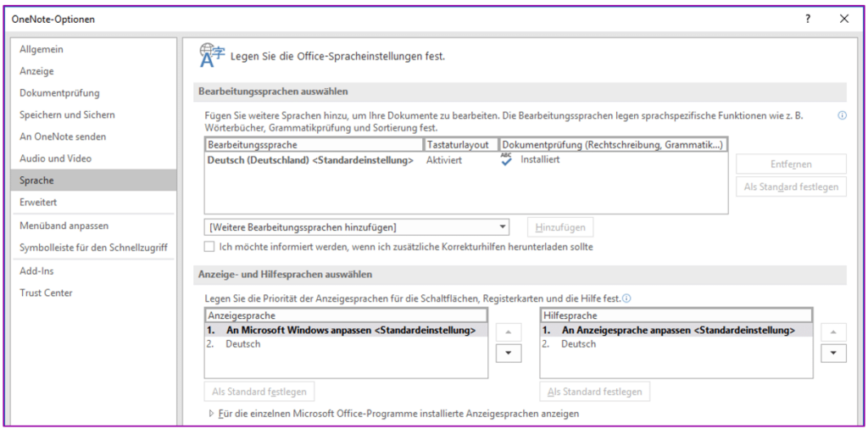Viewport: 868px width, 429px height.
Task: Move display language down with arrow button
Action: click(x=509, y=354)
